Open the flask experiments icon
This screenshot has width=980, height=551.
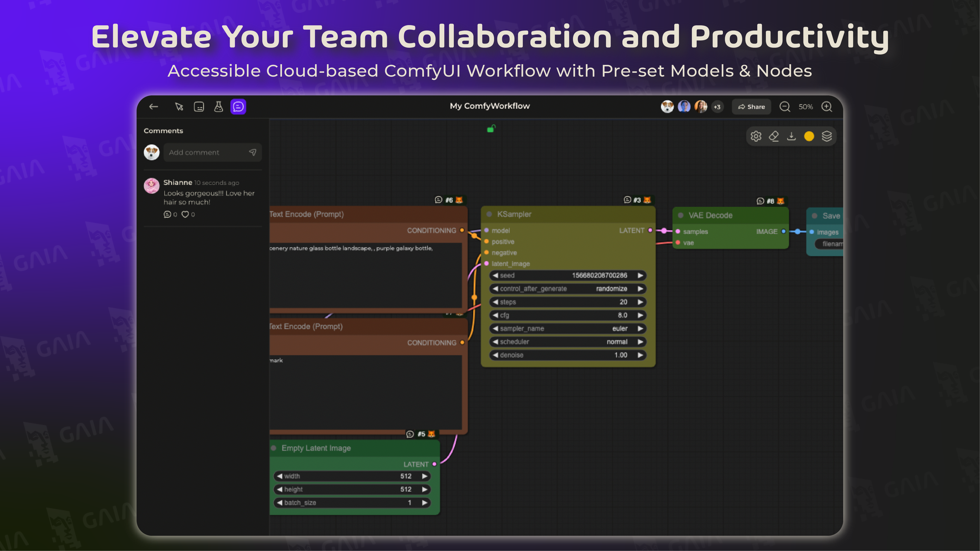pyautogui.click(x=218, y=107)
